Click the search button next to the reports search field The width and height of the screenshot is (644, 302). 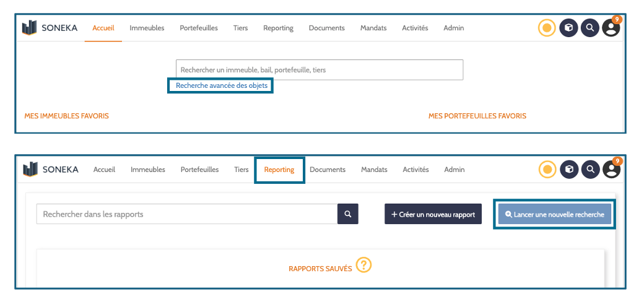(x=348, y=214)
